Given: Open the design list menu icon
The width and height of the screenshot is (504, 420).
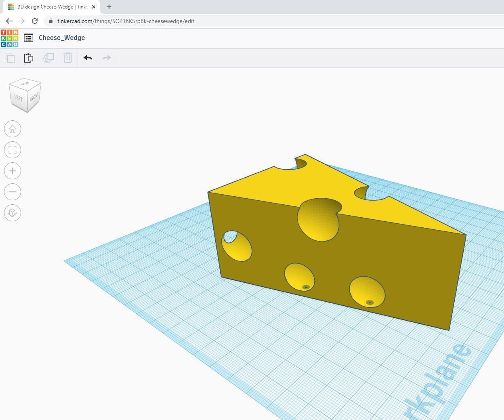Looking at the screenshot, I should 28,38.
